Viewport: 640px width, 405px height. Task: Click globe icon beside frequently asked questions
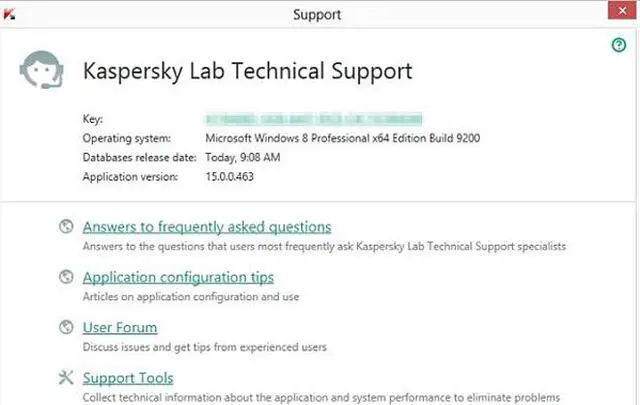[66, 226]
